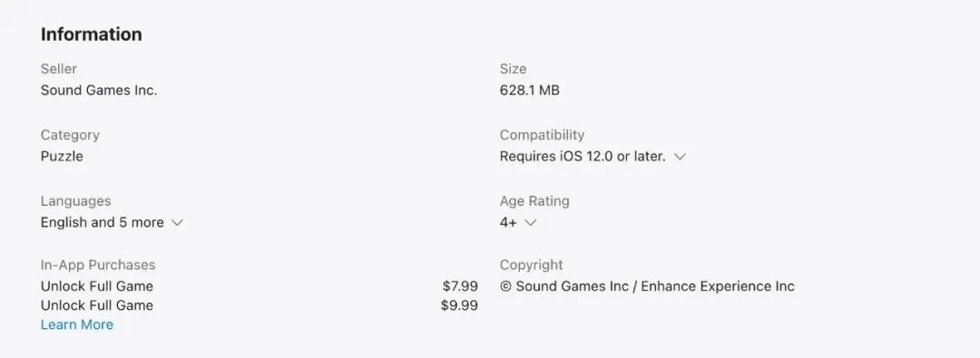Click the $7.99 price
Viewport: 980px width, 358px height.
click(x=460, y=286)
